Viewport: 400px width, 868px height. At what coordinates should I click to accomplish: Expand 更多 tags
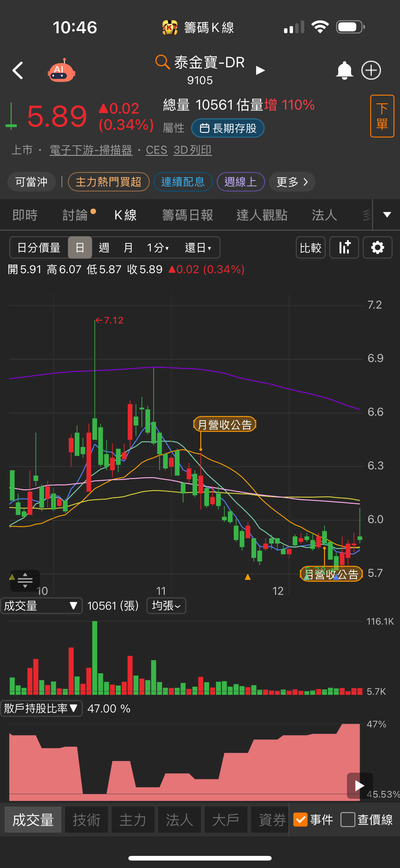(x=292, y=182)
